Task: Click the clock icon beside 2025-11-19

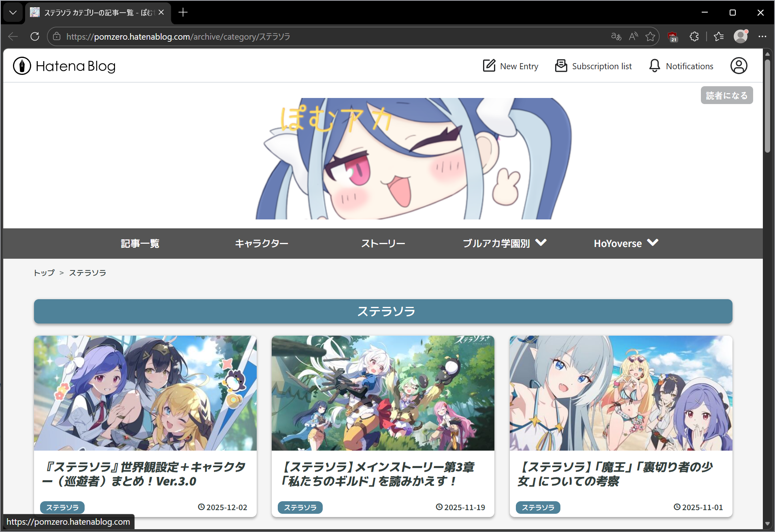Action: click(x=439, y=507)
